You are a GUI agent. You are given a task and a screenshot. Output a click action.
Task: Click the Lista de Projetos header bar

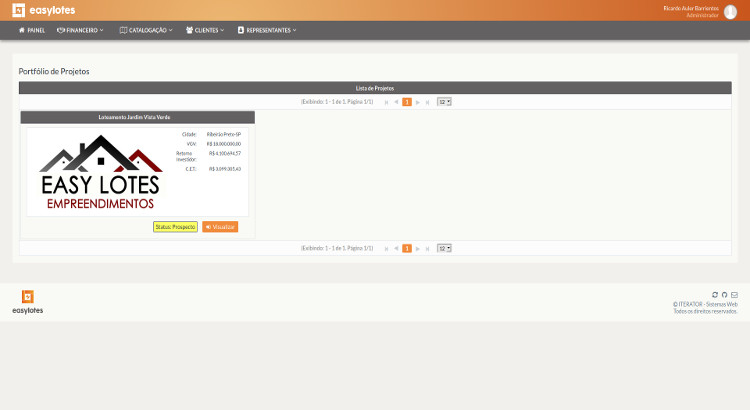click(375, 88)
